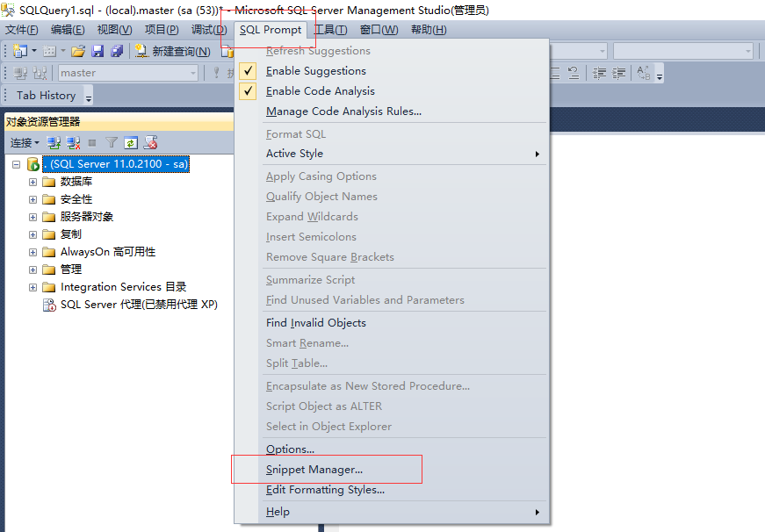Expand the Integration Services 目录 folder

pos(32,287)
